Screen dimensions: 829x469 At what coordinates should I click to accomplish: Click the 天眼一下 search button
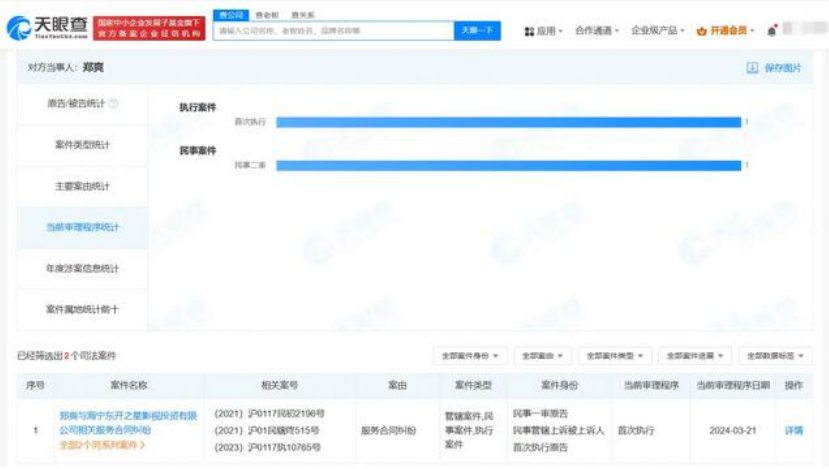[477, 31]
